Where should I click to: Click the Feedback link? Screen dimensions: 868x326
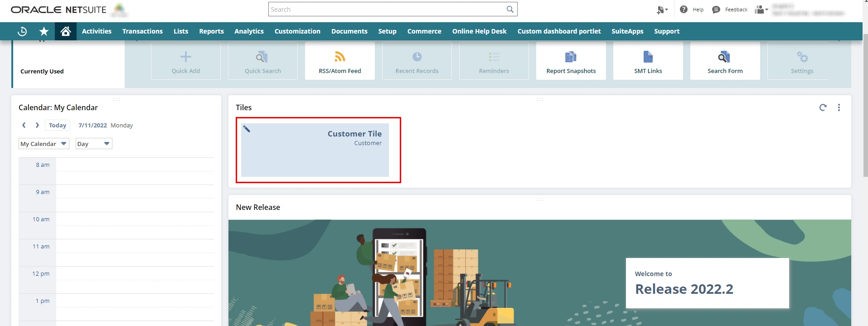point(737,10)
